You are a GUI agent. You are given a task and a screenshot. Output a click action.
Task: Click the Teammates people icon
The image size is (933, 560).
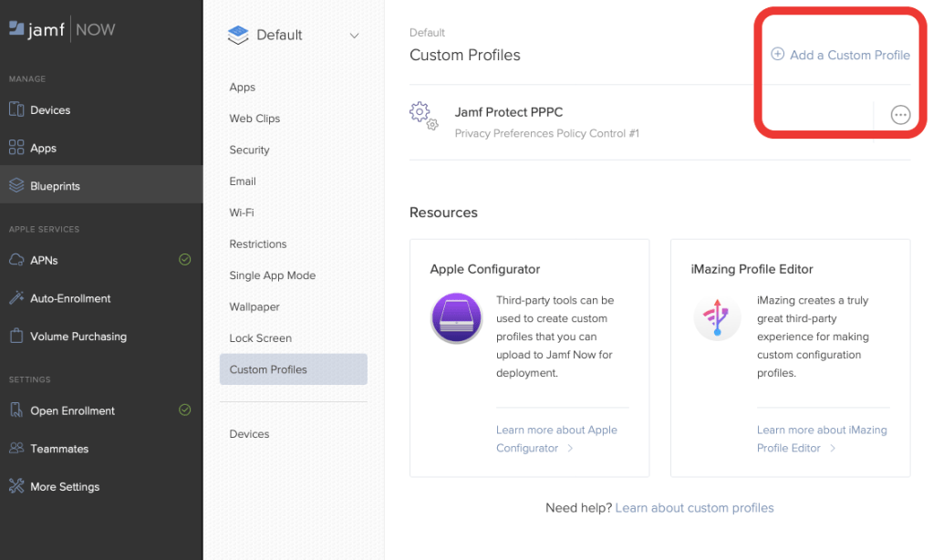point(16,449)
